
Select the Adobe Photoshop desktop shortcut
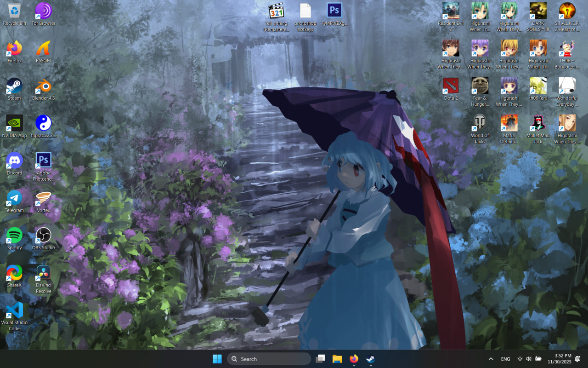(44, 167)
